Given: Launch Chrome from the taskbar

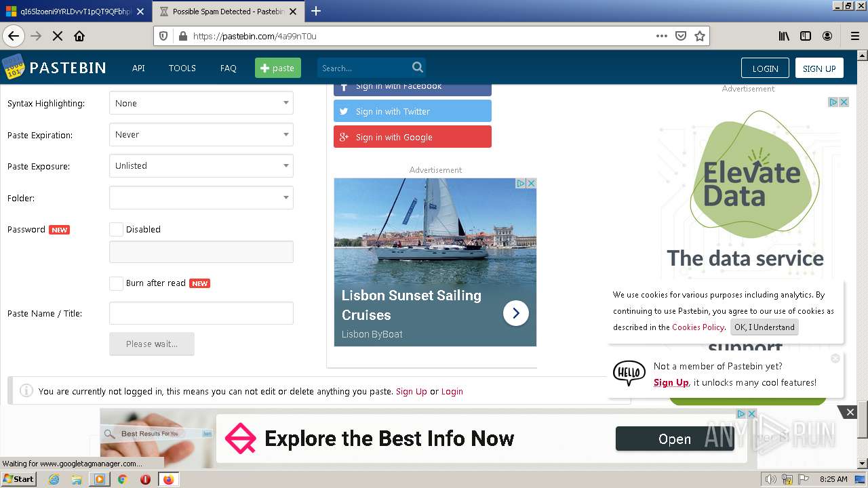Looking at the screenshot, I should pyautogui.click(x=122, y=479).
